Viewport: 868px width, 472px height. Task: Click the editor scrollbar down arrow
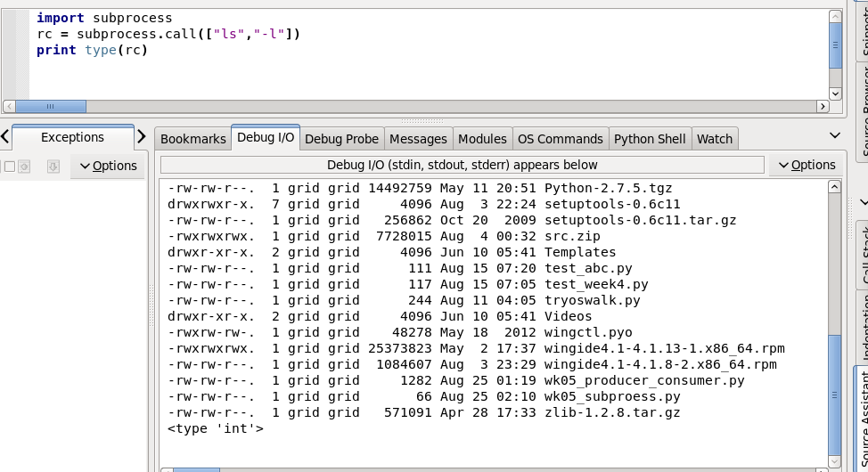pos(835,94)
